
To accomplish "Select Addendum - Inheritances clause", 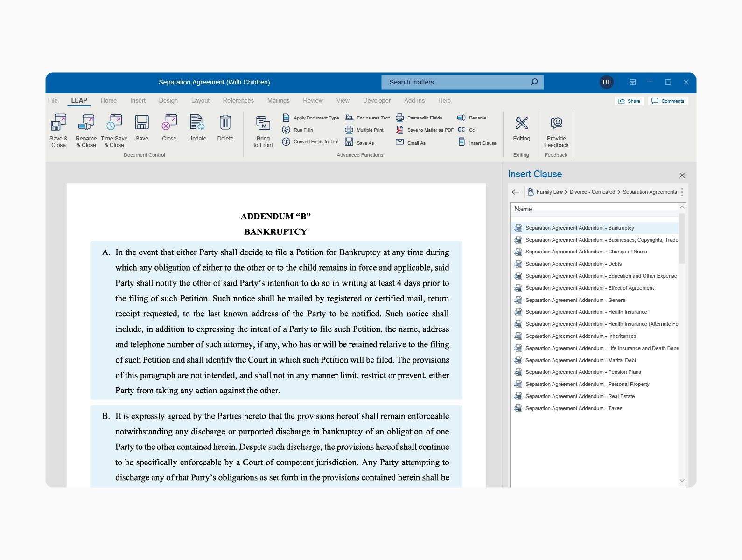I will click(595, 336).
